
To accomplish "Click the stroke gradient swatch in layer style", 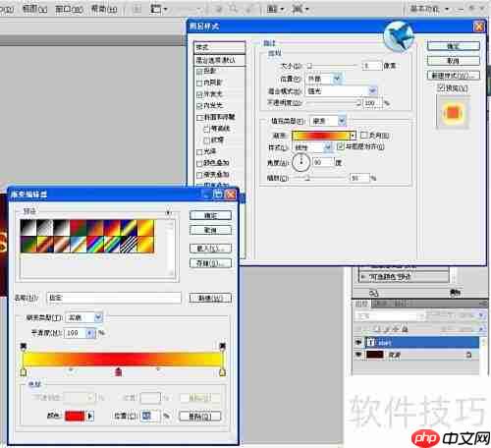I will (320, 136).
